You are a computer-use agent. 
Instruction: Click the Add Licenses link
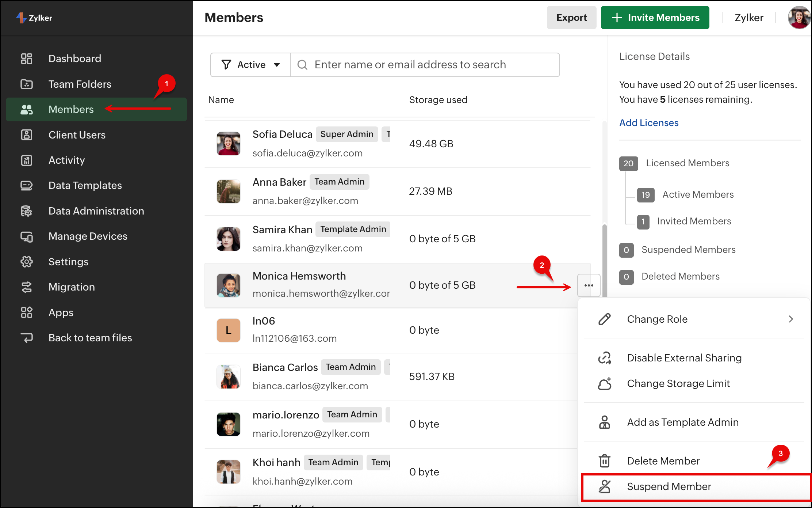click(x=649, y=123)
